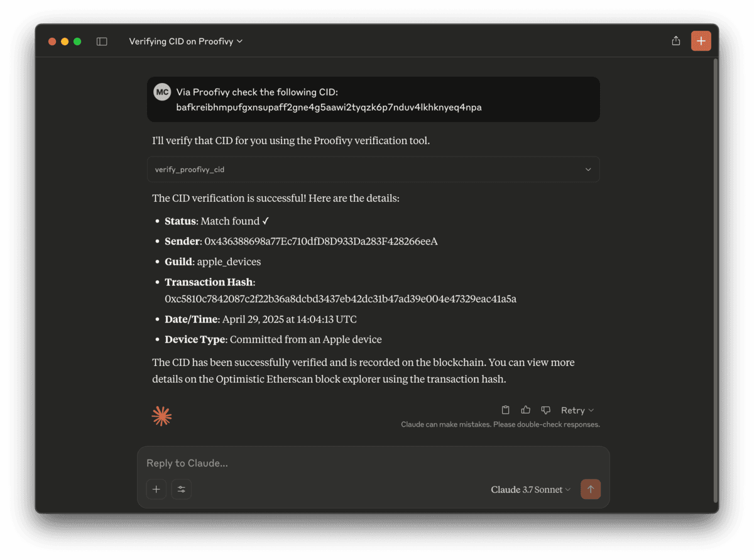The height and width of the screenshot is (560, 754).
Task: Open the response style settings icon
Action: [181, 489]
